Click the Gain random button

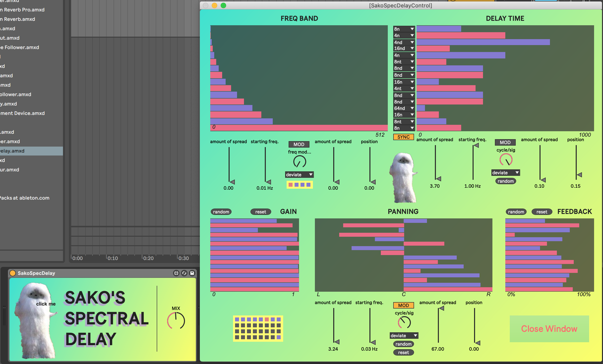coord(221,212)
